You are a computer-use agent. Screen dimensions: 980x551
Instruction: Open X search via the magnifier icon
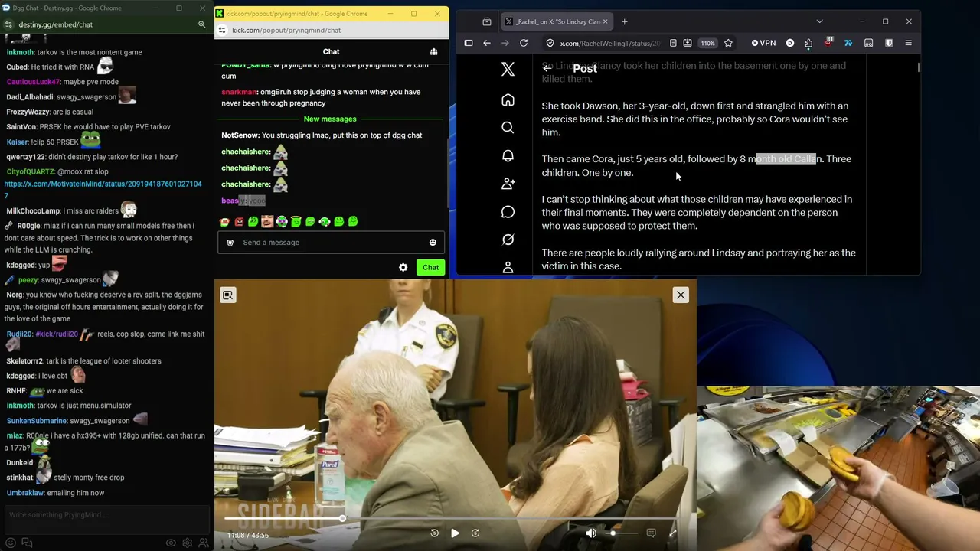(508, 128)
